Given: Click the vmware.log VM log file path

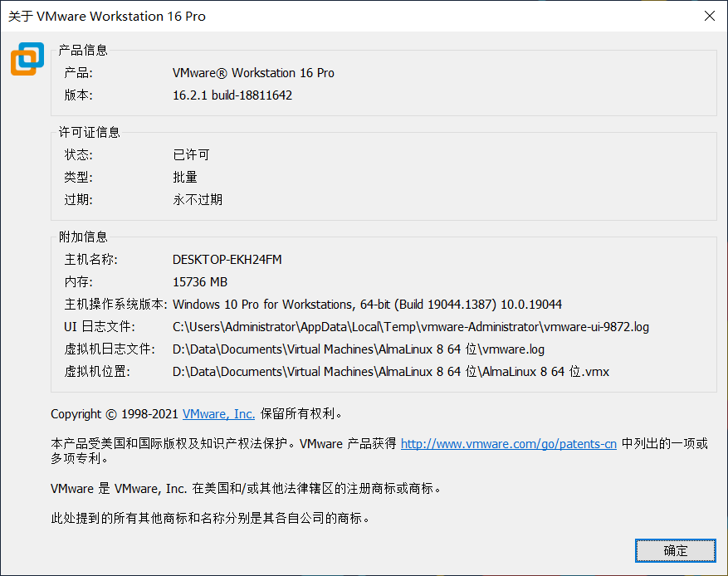Looking at the screenshot, I should tap(359, 349).
